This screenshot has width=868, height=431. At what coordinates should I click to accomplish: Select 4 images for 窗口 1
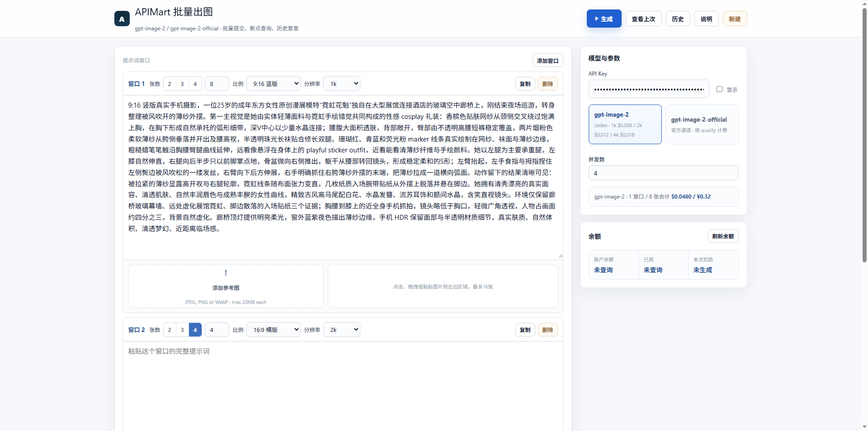(195, 84)
